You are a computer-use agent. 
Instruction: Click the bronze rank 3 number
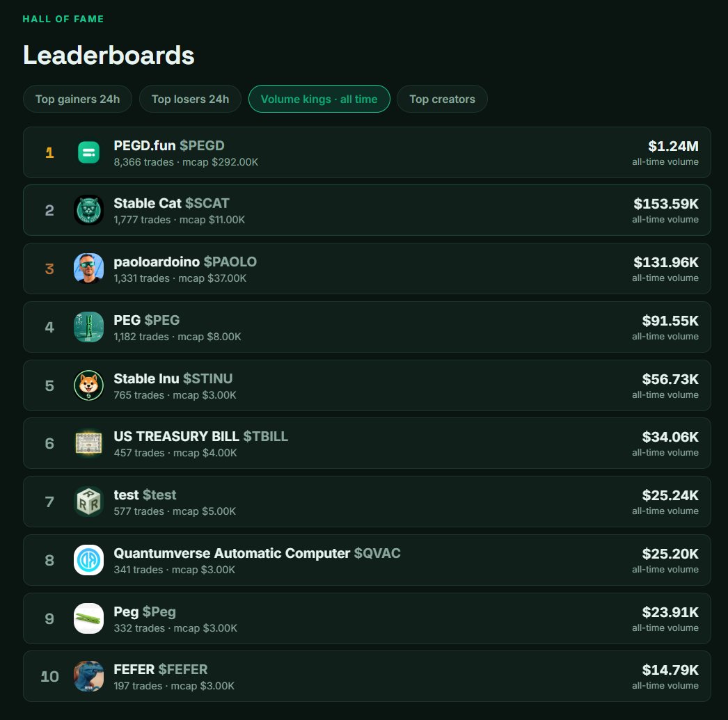tap(49, 269)
